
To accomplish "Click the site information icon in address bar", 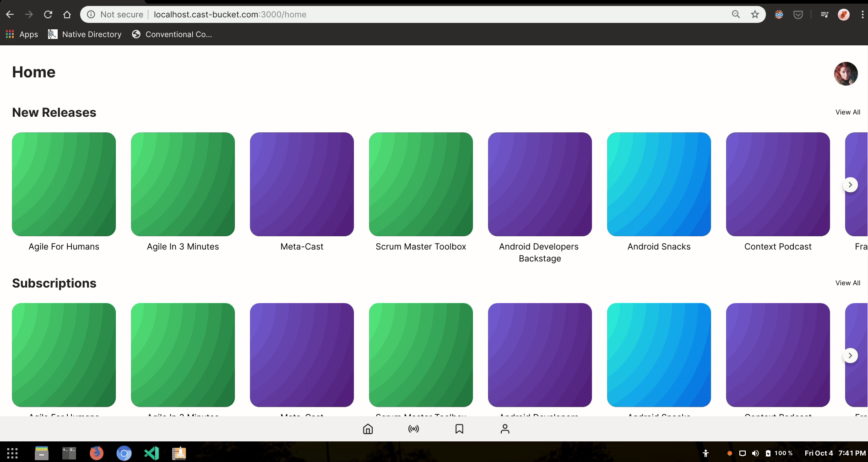I will [91, 15].
